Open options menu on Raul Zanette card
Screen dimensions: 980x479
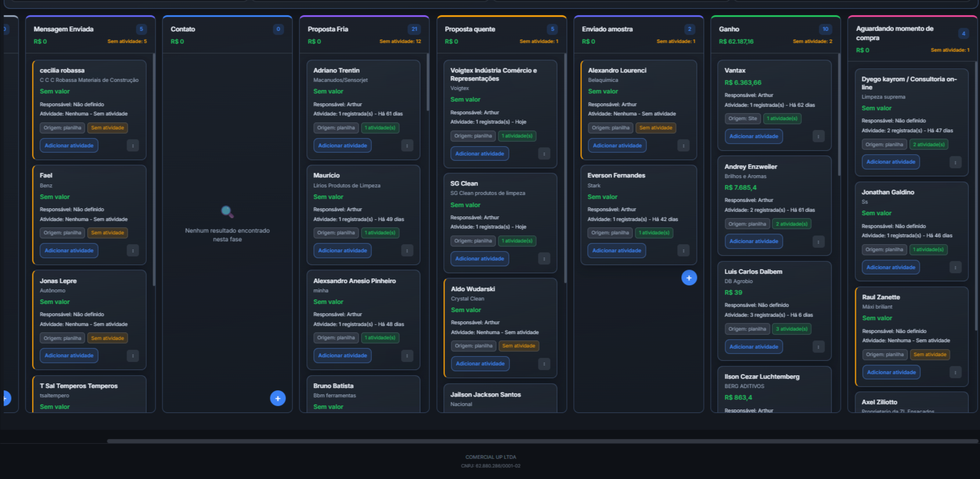955,372
